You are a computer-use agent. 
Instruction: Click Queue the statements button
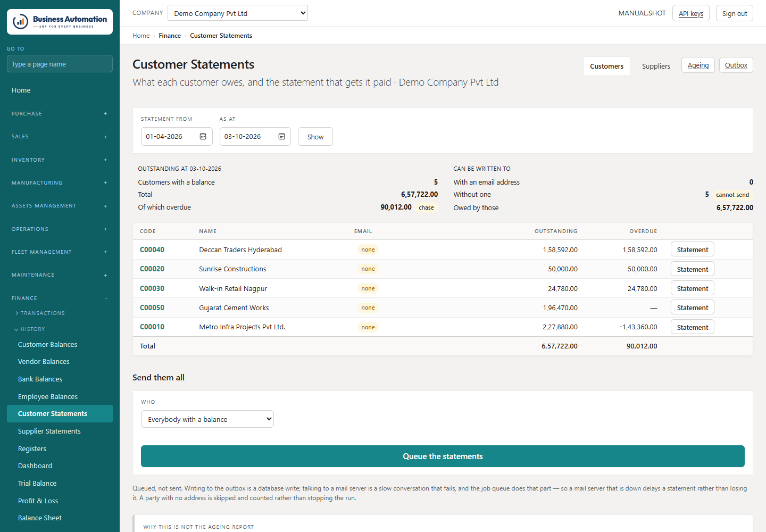tap(443, 456)
